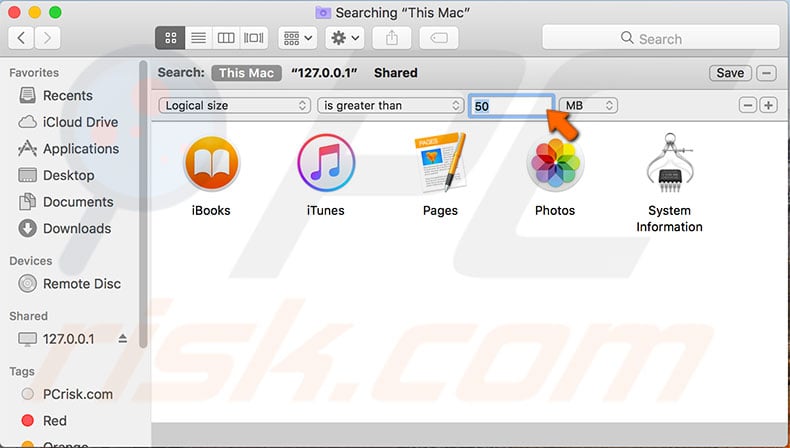This screenshot has height=448, width=790.
Task: Open the gear Action menu
Action: (x=345, y=38)
